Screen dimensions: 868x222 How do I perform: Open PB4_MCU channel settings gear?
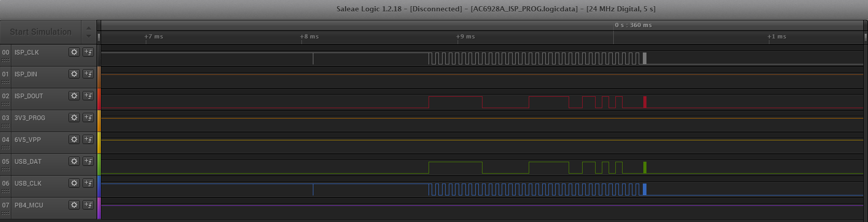point(74,205)
